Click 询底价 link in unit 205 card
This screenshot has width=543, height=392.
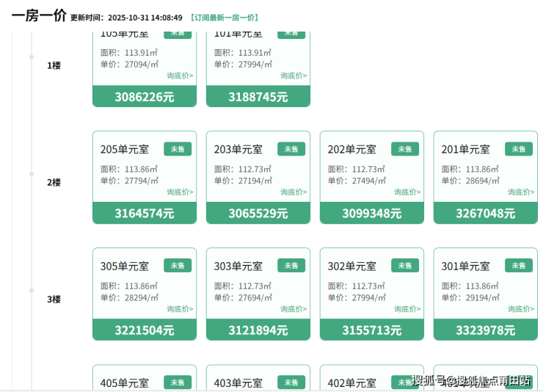[x=180, y=192]
